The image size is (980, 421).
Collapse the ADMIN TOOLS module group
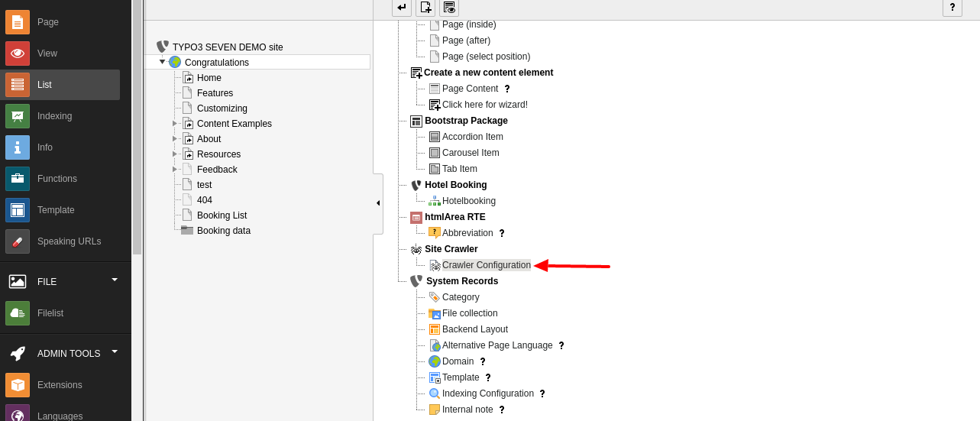[x=115, y=352]
